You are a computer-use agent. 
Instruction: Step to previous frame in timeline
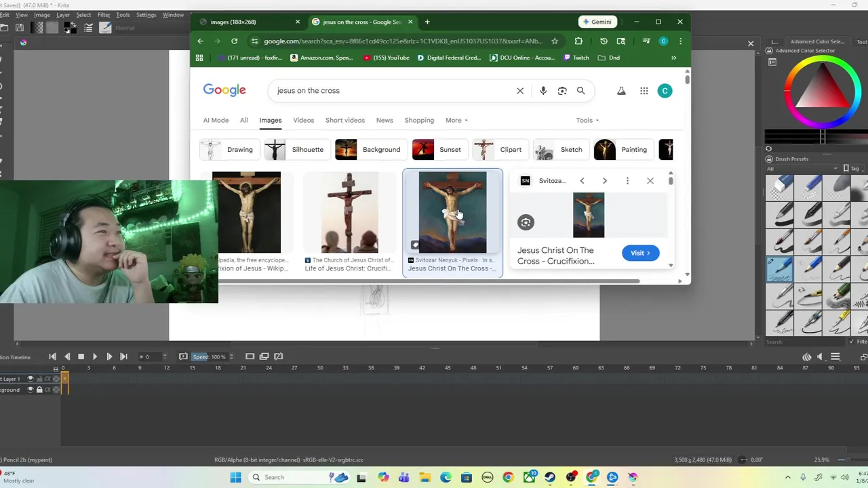(x=66, y=357)
